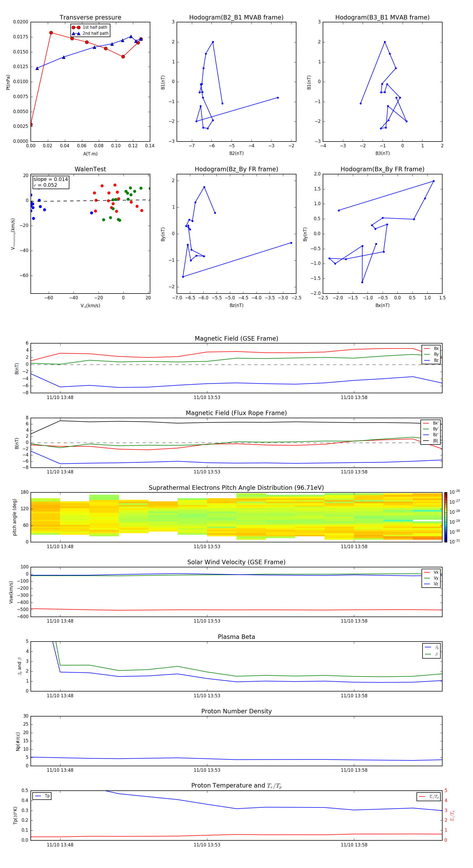The image size is (473, 868).
Task: Click the 'Proton Number Density' title
Action: (x=236, y=711)
